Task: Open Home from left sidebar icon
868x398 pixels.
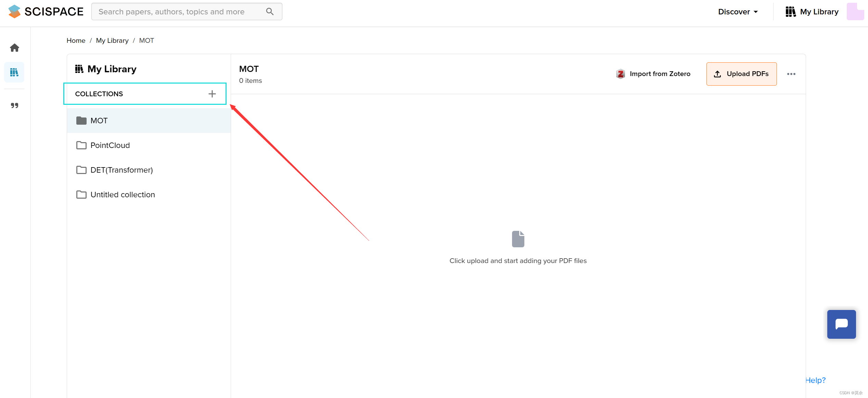Action: [x=14, y=48]
